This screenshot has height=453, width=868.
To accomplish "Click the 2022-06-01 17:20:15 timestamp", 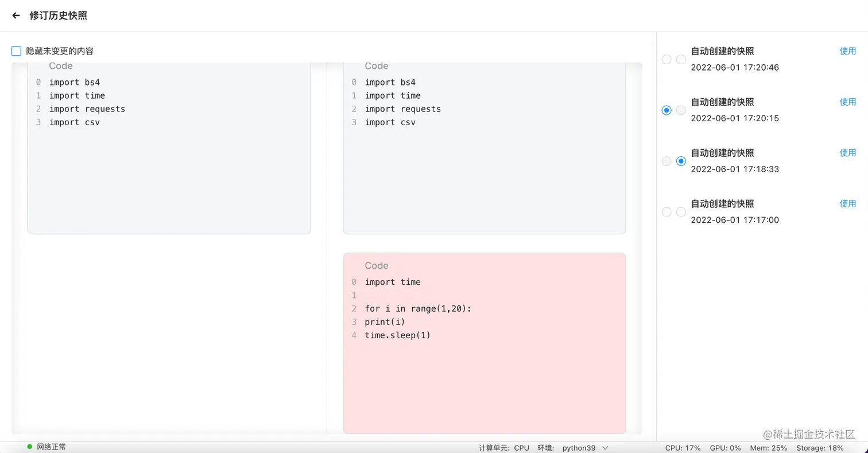I will pos(735,118).
